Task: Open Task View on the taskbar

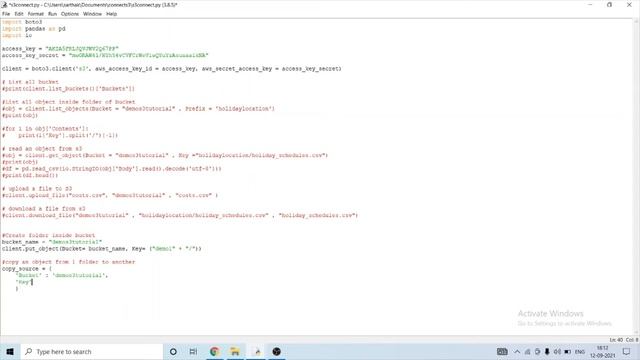Action: coord(193,351)
